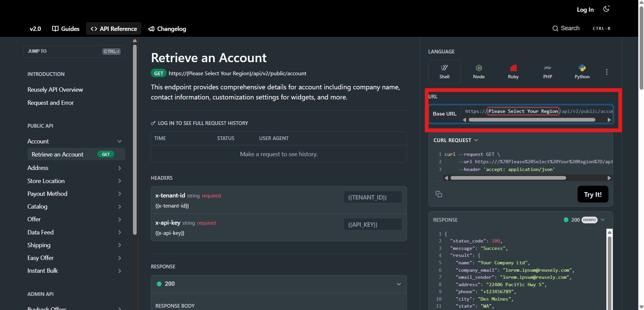The width and height of the screenshot is (644, 310).
Task: Click the green 200 status dot in Response section
Action: tap(159, 284)
